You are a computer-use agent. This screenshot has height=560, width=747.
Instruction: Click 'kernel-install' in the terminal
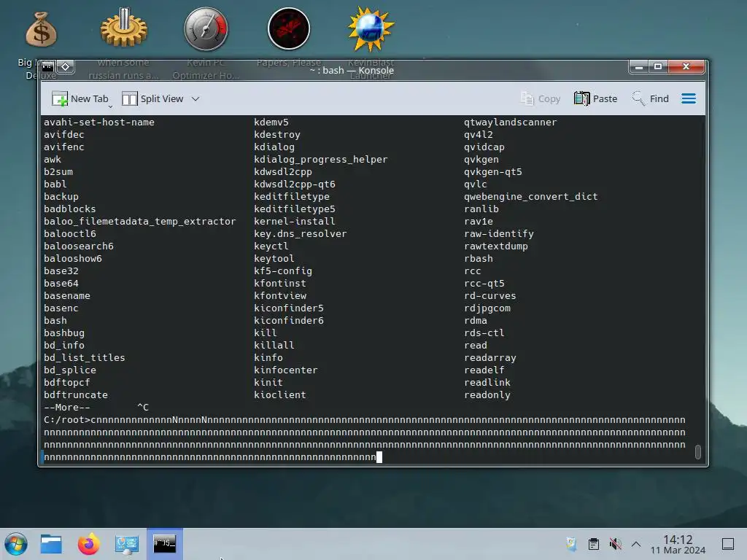click(x=295, y=222)
